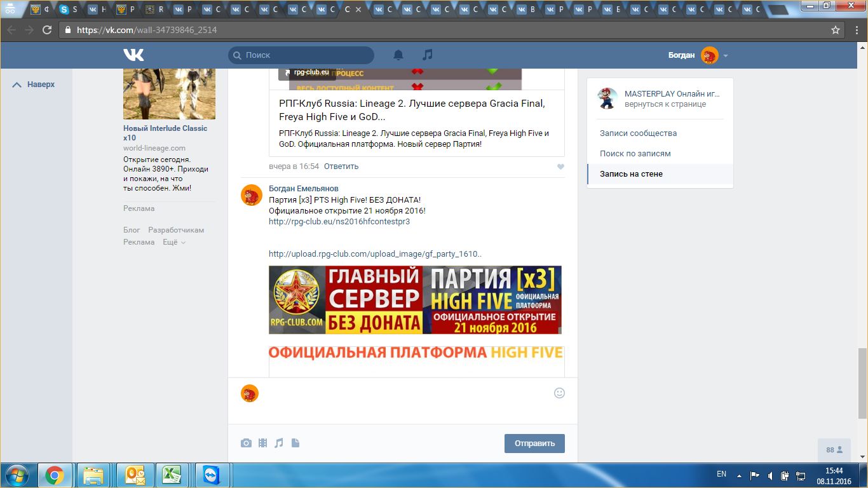Click the network tray icon

pyautogui.click(x=800, y=475)
